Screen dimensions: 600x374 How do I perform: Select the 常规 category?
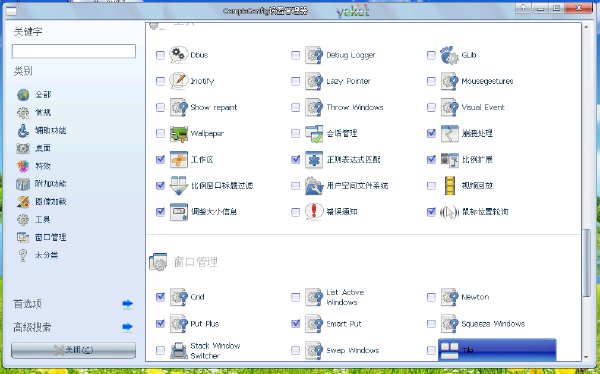pyautogui.click(x=43, y=113)
